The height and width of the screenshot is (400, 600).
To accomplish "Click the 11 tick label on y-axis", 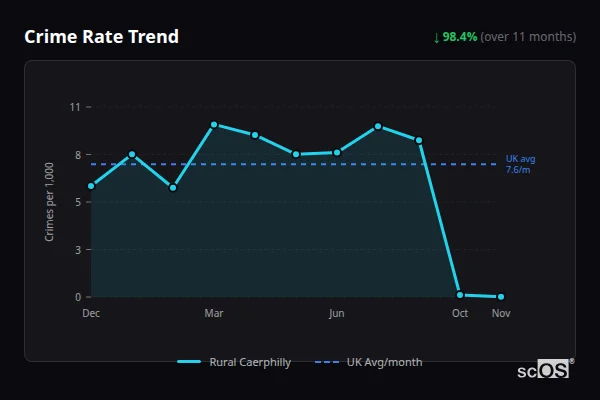I will (74, 107).
